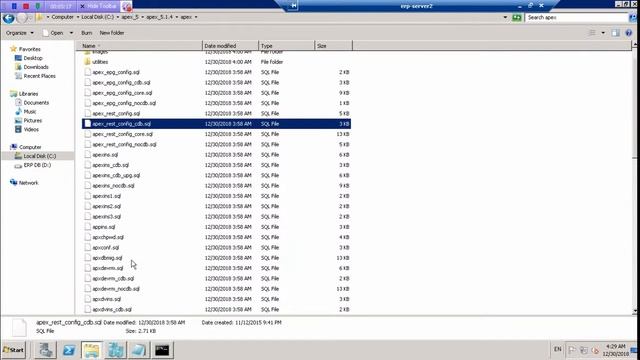Click file name apex_rest_config_nocdb.sql
Image resolution: width=640 pixels, height=360 pixels.
124,144
